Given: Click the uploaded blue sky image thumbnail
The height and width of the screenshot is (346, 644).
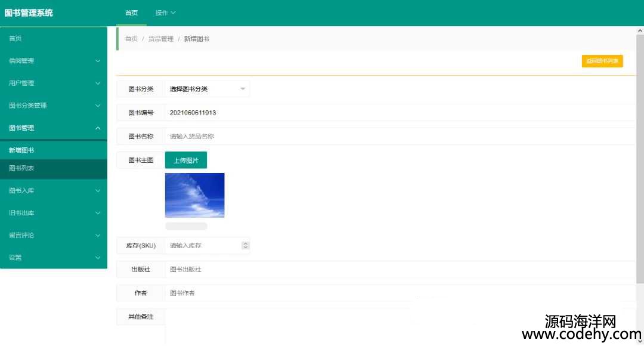Looking at the screenshot, I should pos(194,195).
